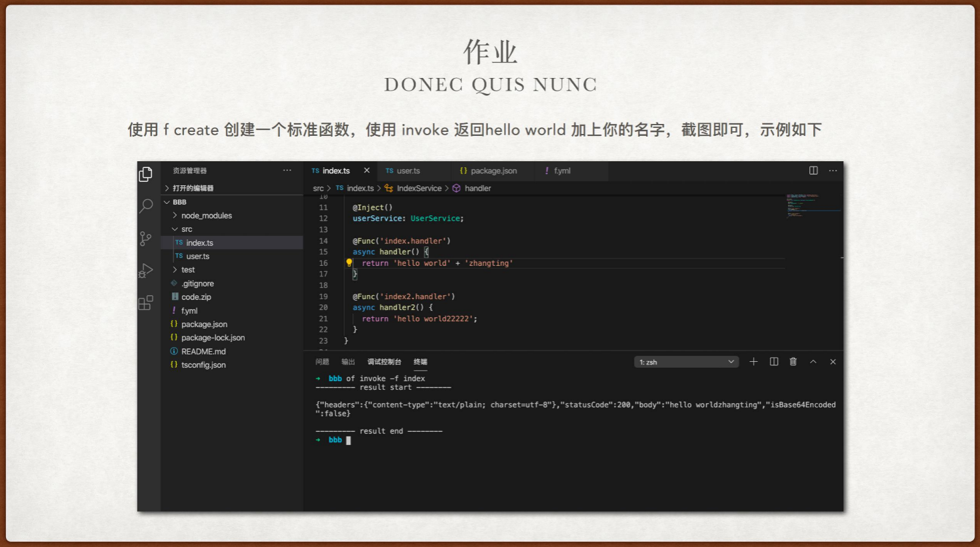Split the terminal panel
Screen dimensions: 980x547
773,362
